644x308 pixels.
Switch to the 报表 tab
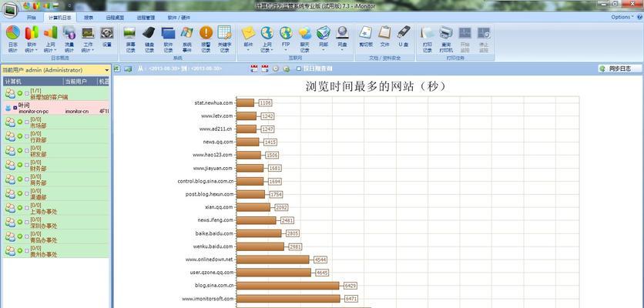point(89,18)
